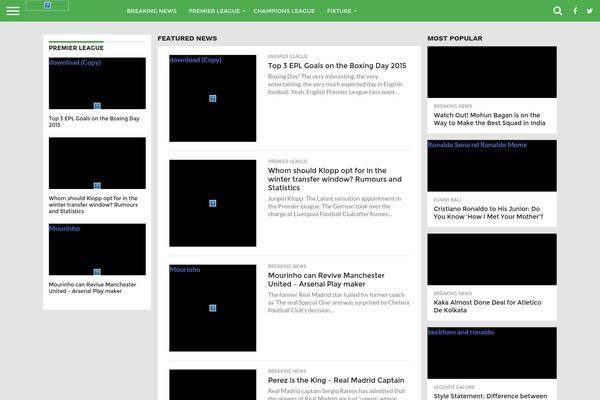Open the search magnifier icon
Screen dimensions: 600x400
(558, 11)
